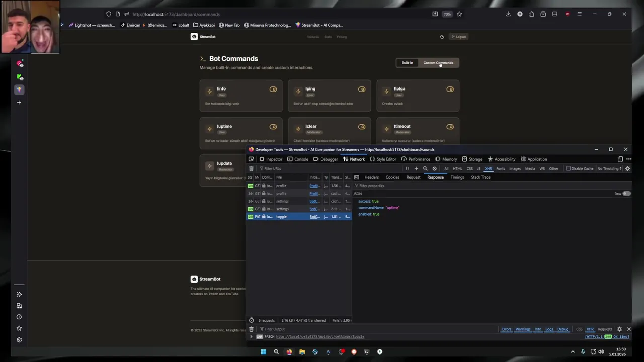
Task: Toggle the Warnings console filter
Action: click(x=523, y=329)
